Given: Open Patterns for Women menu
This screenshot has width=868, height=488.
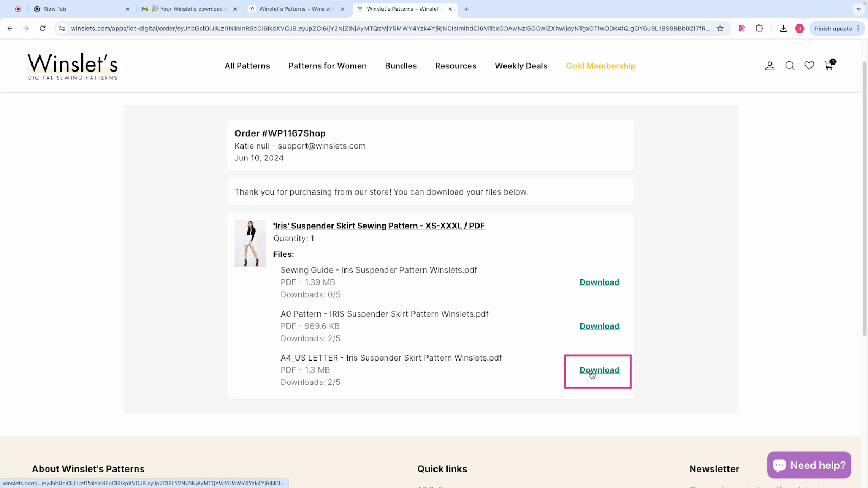Looking at the screenshot, I should [328, 66].
